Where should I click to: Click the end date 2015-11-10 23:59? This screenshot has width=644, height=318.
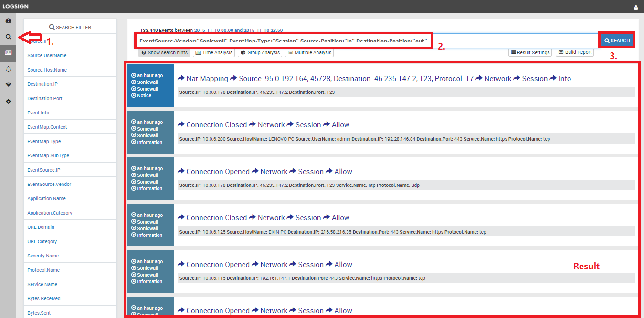[x=264, y=30]
